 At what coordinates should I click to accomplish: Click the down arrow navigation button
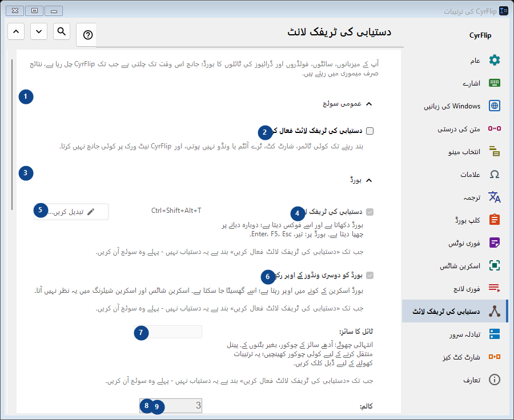pos(39,31)
